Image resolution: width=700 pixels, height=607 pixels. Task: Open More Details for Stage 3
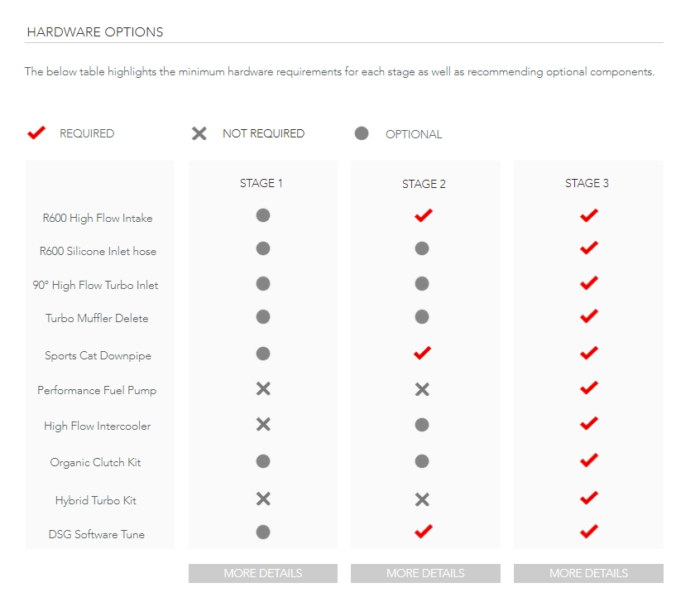pos(588,573)
